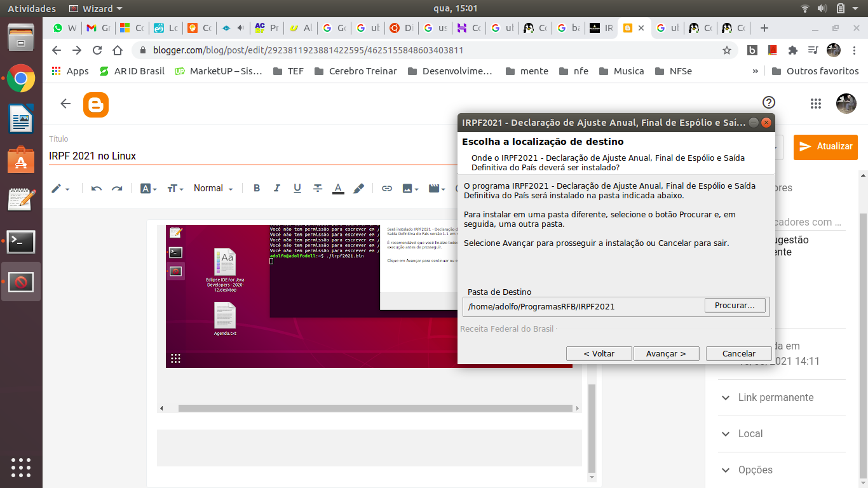Click the Procurar... button in installer
This screenshot has width=868, height=488.
coord(735,306)
